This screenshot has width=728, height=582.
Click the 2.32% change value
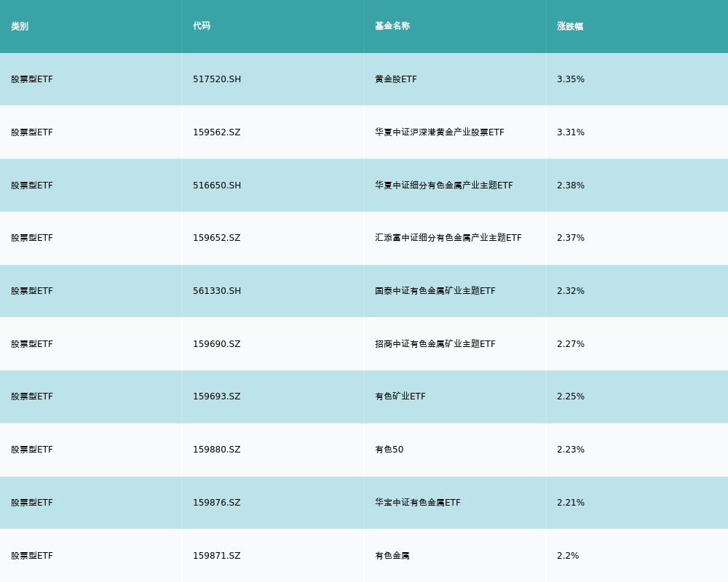coord(571,291)
